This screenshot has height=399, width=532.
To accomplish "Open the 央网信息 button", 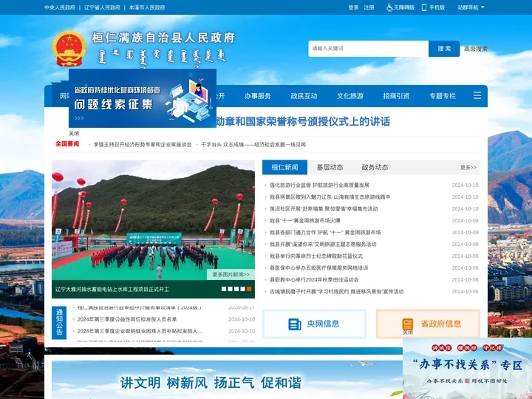I will click(x=314, y=324).
